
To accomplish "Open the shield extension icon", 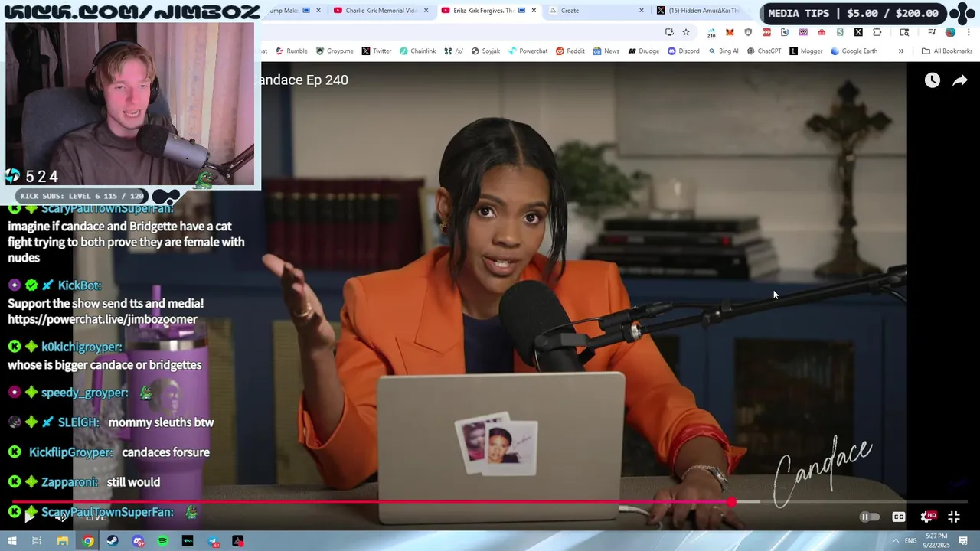I will click(748, 32).
